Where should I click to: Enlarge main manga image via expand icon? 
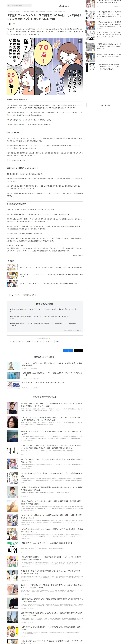80,41
